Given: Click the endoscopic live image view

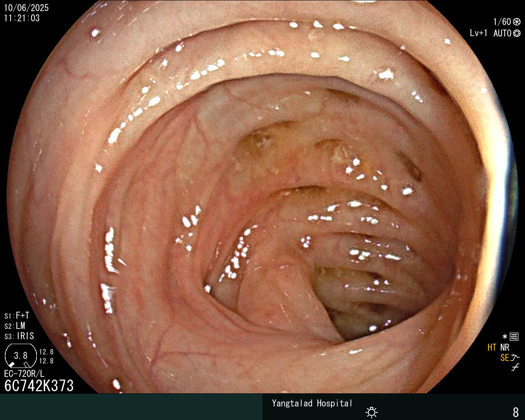Looking at the screenshot, I should click(262, 197).
